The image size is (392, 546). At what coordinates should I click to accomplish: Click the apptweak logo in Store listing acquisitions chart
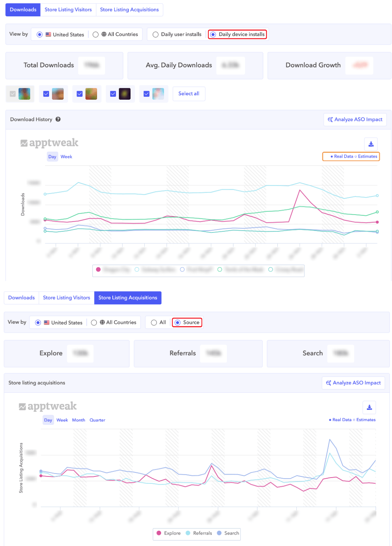48,406
